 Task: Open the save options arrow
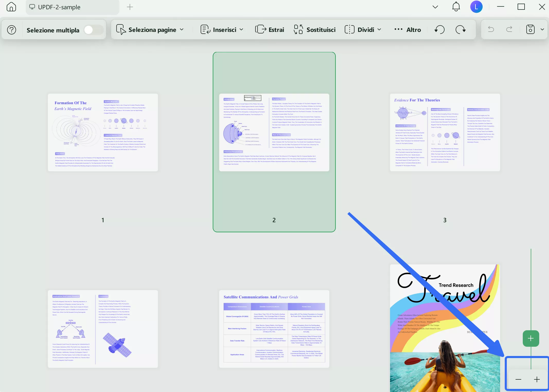coord(542,30)
